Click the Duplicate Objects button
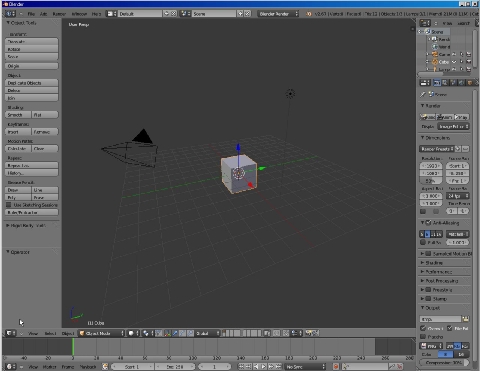The image size is (480, 371). tap(32, 83)
